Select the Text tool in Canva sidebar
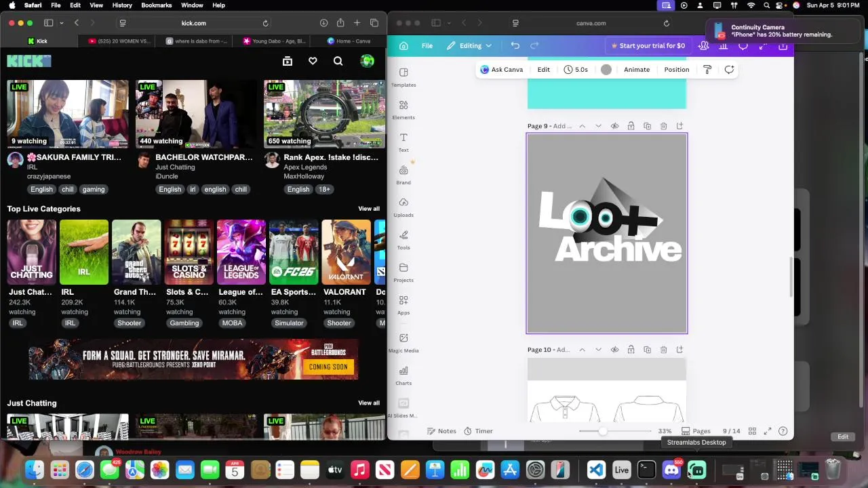The image size is (868, 488). tap(403, 142)
